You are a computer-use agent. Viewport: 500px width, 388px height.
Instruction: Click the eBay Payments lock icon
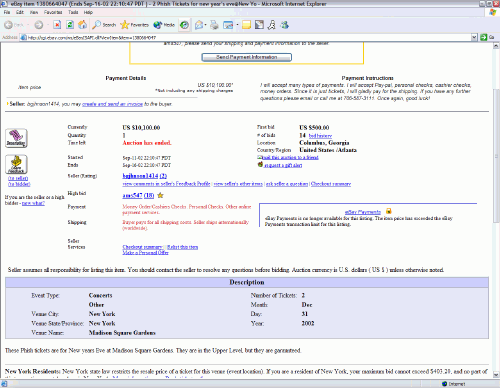click(388, 211)
